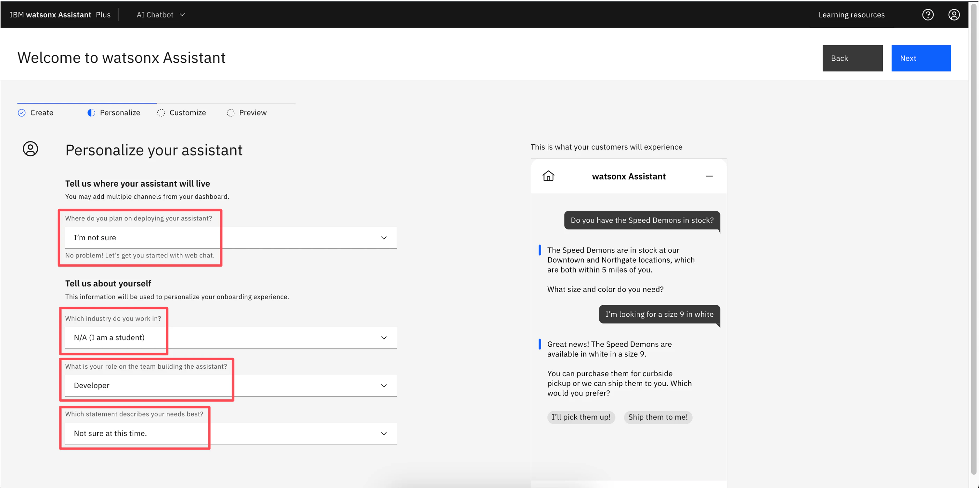Open the user profile icon in header
The image size is (980, 489).
coord(954,15)
